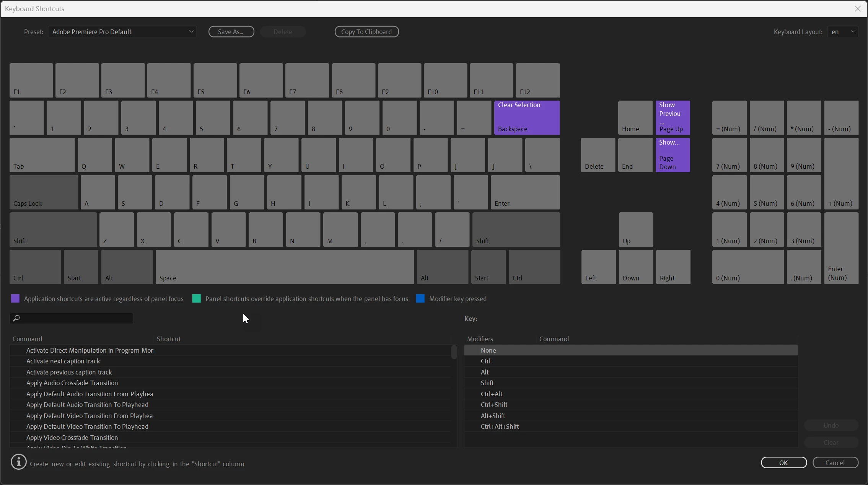Click the purple application shortcuts legend swatch
Screen dimensions: 868x485
point(15,299)
